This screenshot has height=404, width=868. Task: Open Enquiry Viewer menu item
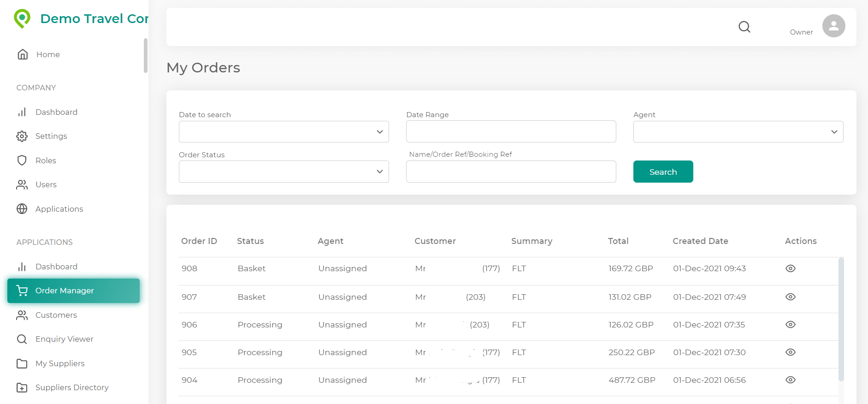[x=65, y=339]
